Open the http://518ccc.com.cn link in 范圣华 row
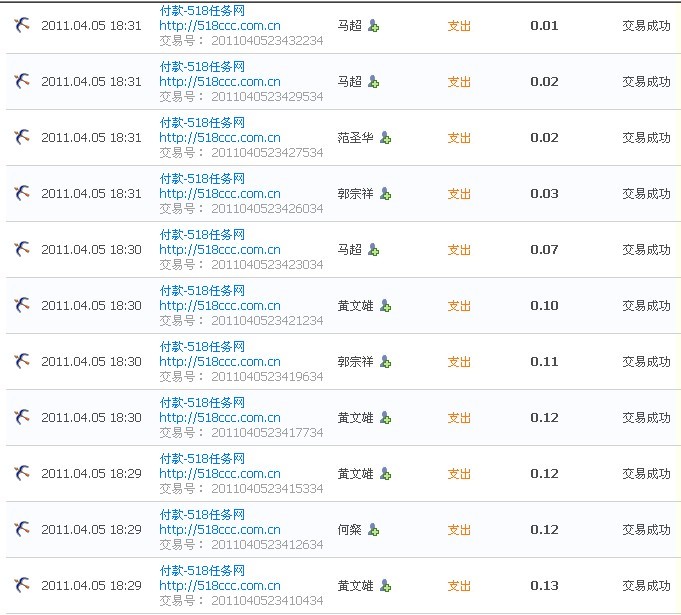This screenshot has height=615, width=681. tap(220, 138)
